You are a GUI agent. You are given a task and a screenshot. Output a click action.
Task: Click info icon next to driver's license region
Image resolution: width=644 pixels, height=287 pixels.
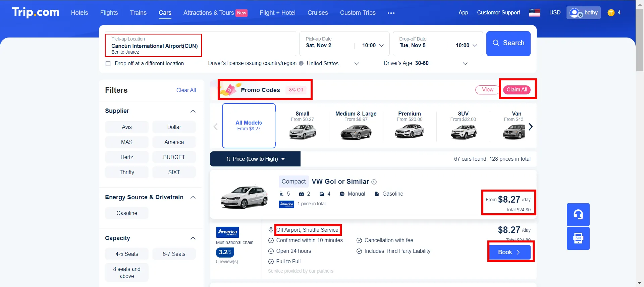pos(301,63)
